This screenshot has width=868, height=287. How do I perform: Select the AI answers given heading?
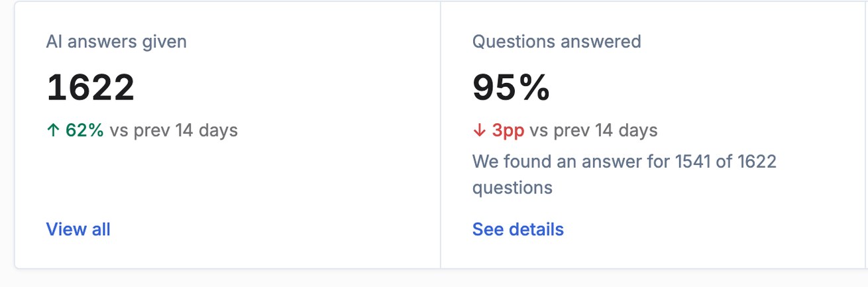[x=117, y=42]
